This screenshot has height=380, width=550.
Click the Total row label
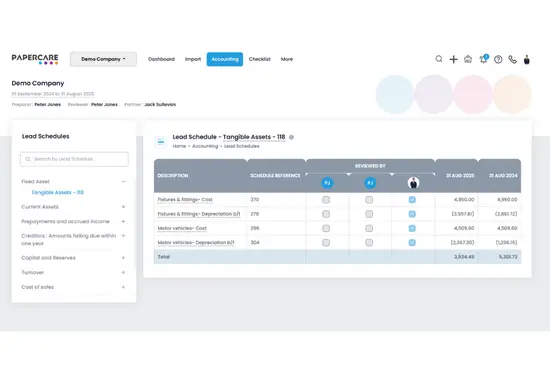[x=164, y=257]
